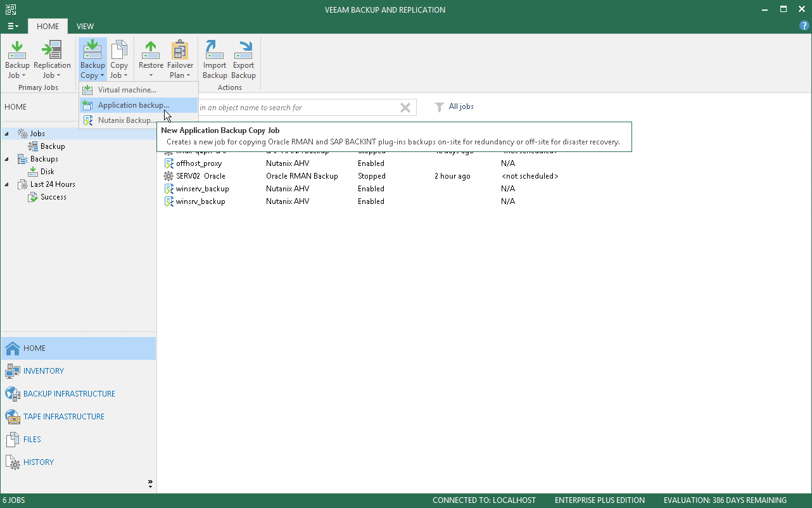Screen dimensions: 812x508
Task: Switch to the HOME ribbon tab
Action: pos(48,26)
